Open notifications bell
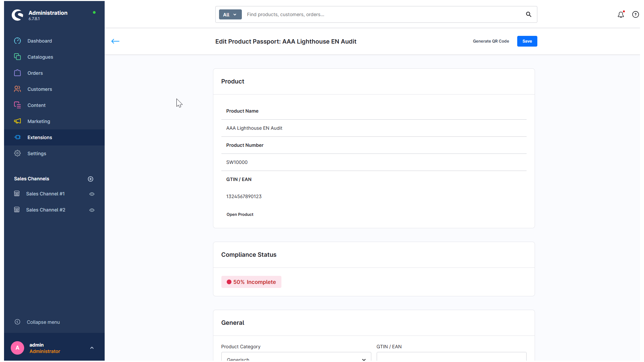Screen dimensions: 644x362 [621, 14]
